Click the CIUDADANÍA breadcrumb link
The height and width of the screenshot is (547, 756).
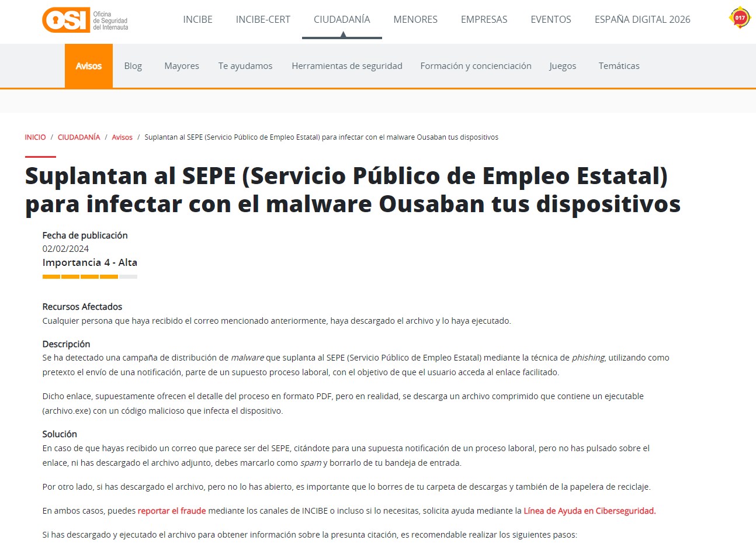point(79,137)
